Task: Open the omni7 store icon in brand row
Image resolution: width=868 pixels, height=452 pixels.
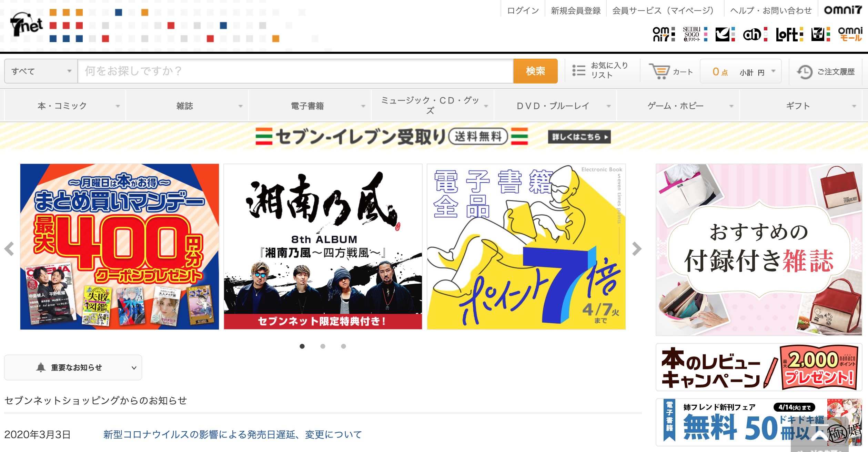Action: 664,34
